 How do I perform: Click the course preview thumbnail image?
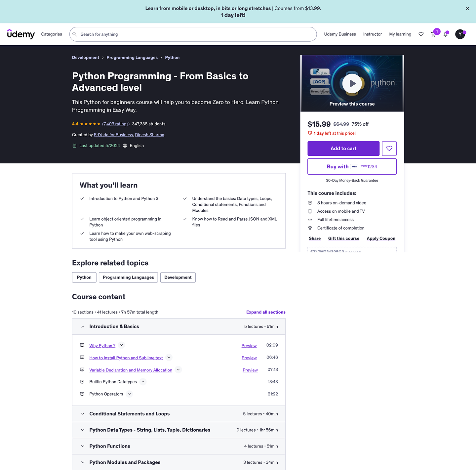352,83
